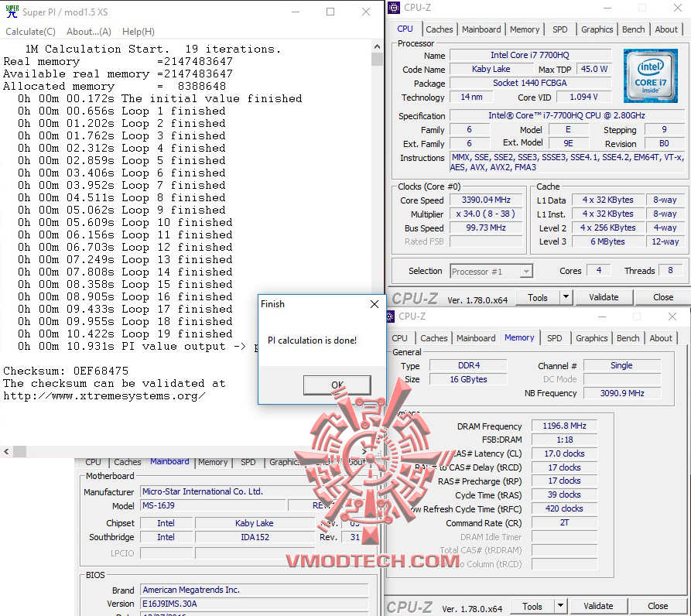The width and height of the screenshot is (691, 616).
Task: Click Tools button in top CPU-Z window
Action: pyautogui.click(x=538, y=298)
